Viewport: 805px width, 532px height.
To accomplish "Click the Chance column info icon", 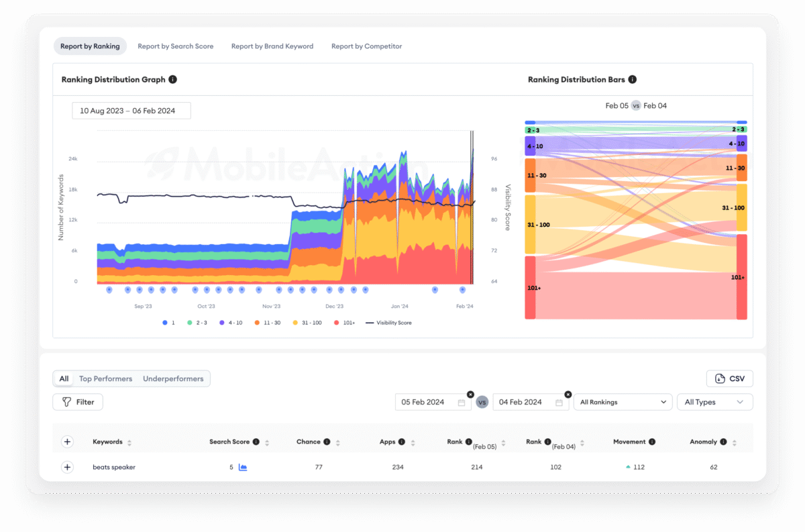I will [x=327, y=442].
